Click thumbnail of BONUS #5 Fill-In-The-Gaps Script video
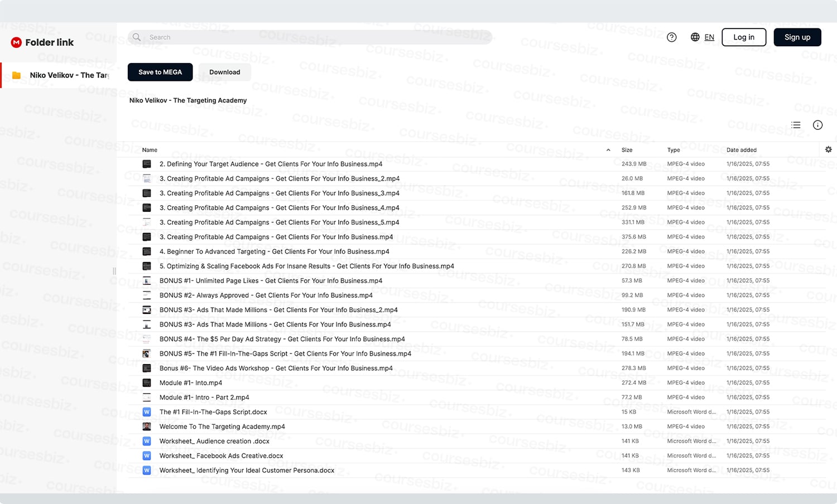Screen dimensions: 837x504 (147, 353)
